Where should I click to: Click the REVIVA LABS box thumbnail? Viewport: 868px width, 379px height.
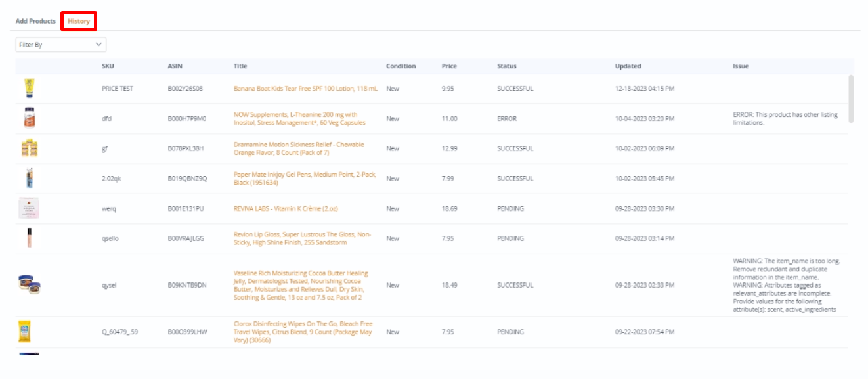point(30,208)
